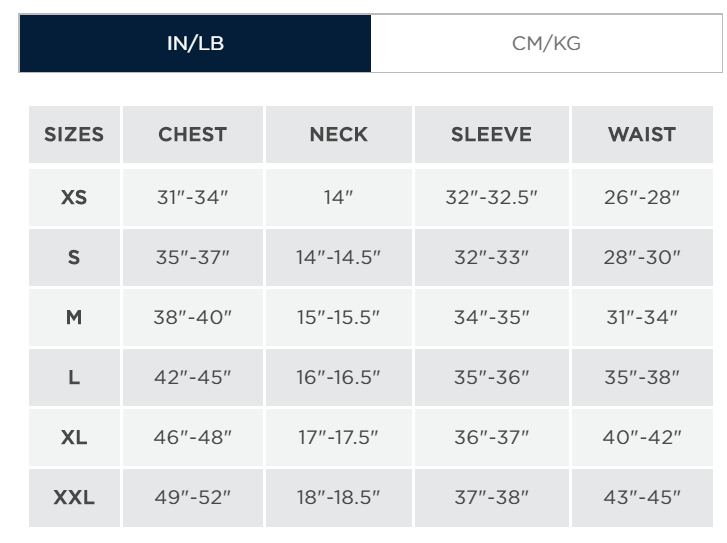Click the M neck measurement 15"-15.5"

point(338,317)
